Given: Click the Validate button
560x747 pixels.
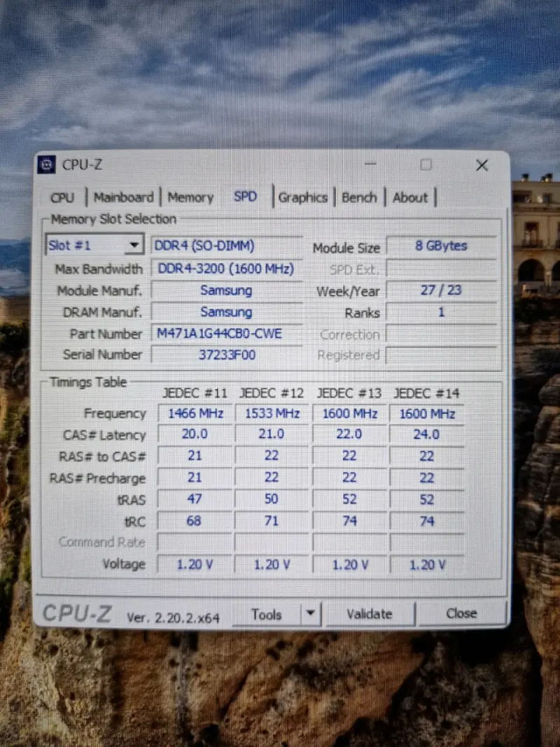Looking at the screenshot, I should [370, 613].
